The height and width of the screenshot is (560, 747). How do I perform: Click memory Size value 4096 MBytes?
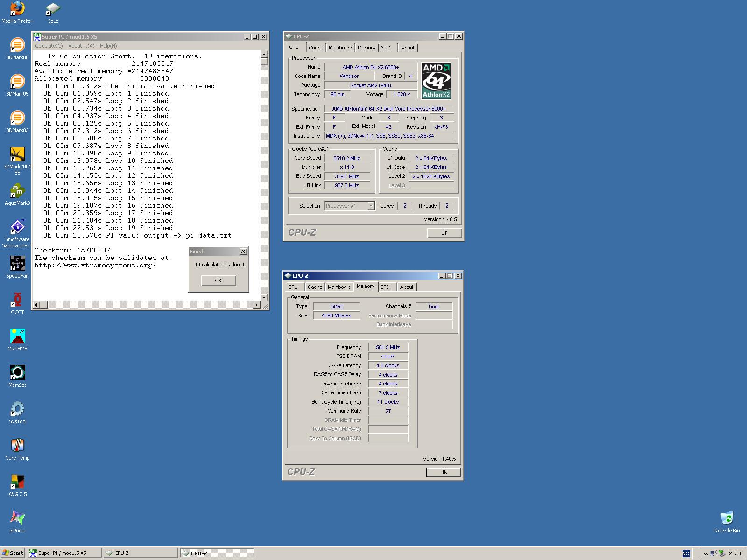(337, 315)
